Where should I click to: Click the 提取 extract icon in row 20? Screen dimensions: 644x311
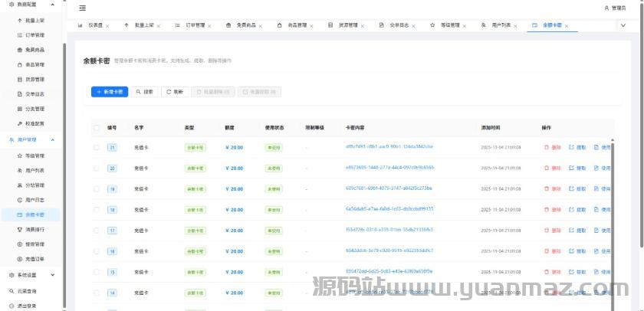(577, 168)
